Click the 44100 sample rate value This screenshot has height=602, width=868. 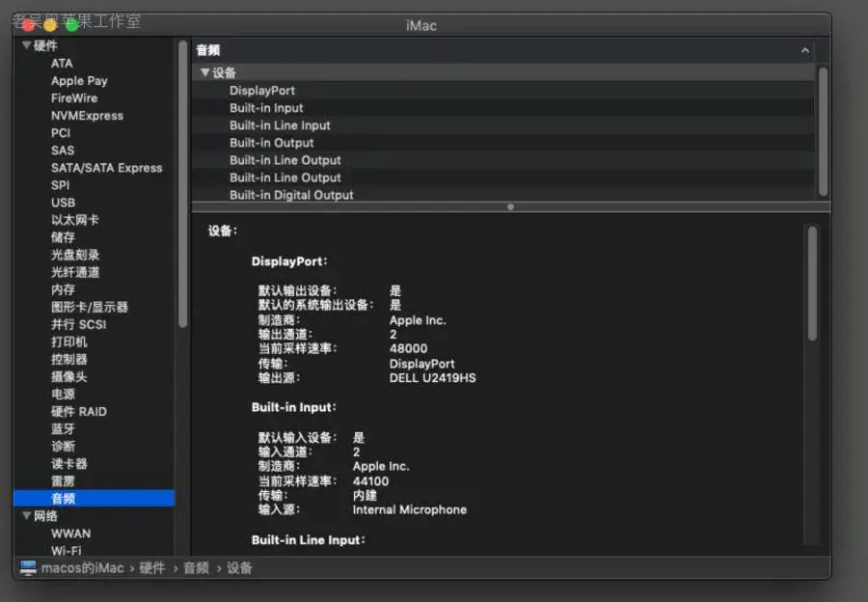pos(371,481)
